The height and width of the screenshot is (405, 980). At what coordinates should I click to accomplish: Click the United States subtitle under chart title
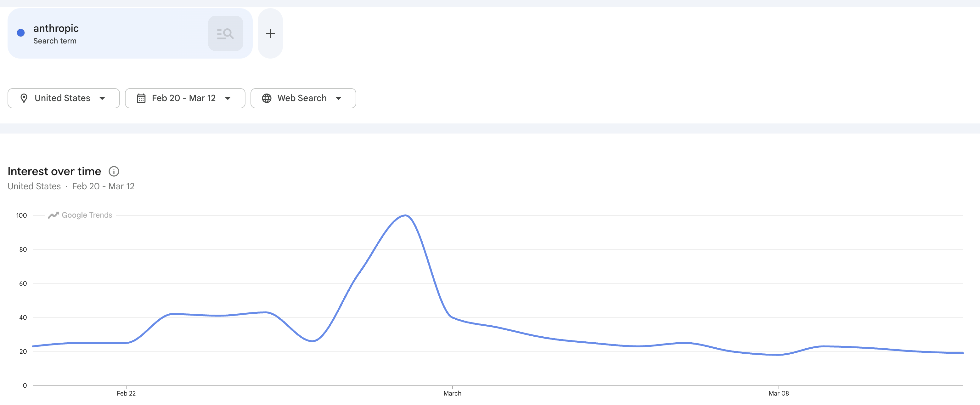coord(34,186)
